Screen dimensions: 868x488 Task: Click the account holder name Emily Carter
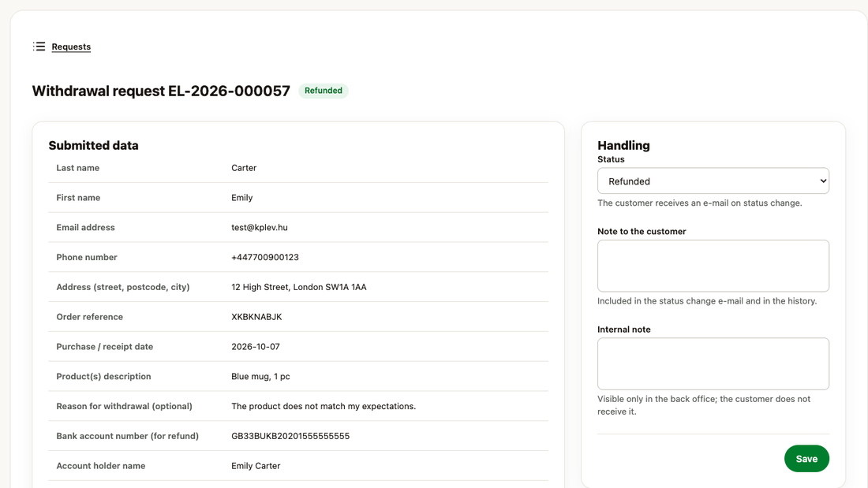click(256, 466)
